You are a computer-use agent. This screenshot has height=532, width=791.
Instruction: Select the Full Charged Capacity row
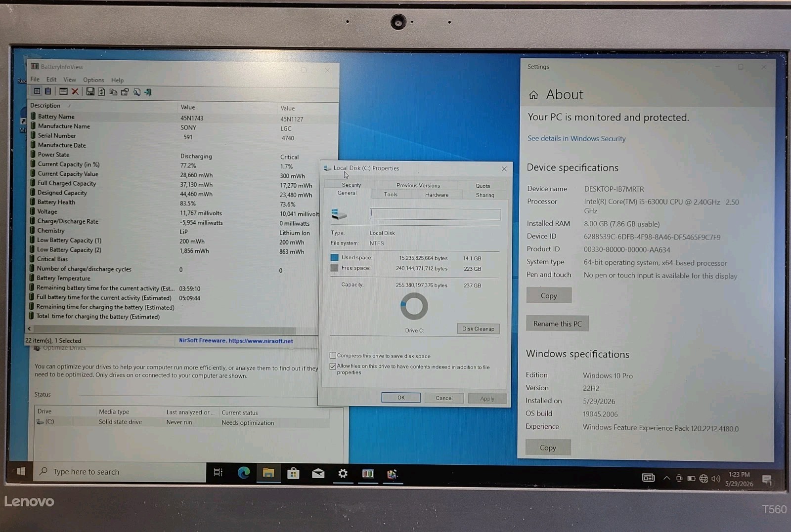(173, 183)
